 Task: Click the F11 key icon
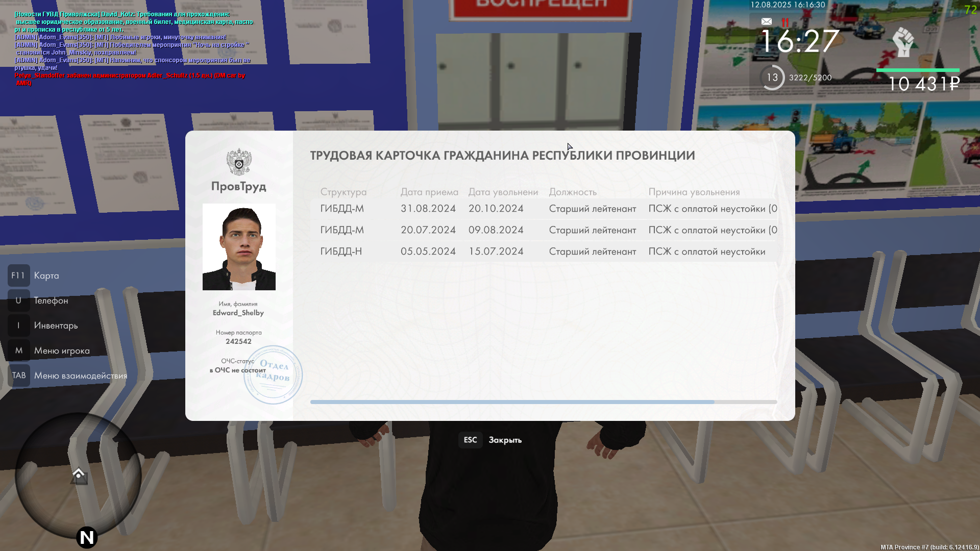pyautogui.click(x=18, y=275)
